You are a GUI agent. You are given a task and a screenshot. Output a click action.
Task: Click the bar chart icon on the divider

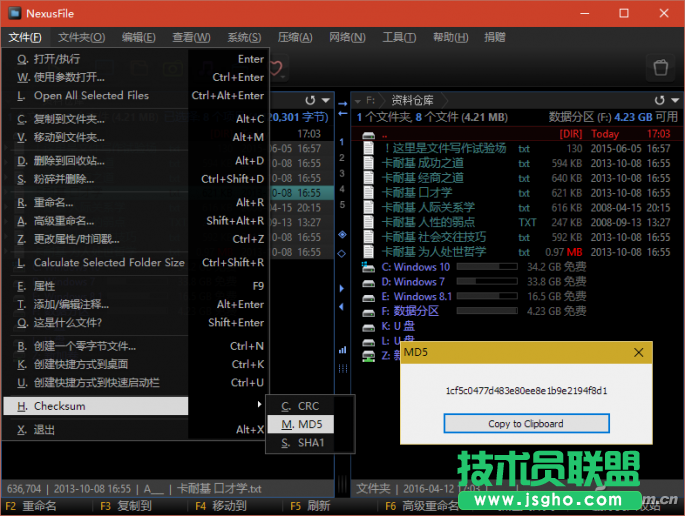coord(342,349)
